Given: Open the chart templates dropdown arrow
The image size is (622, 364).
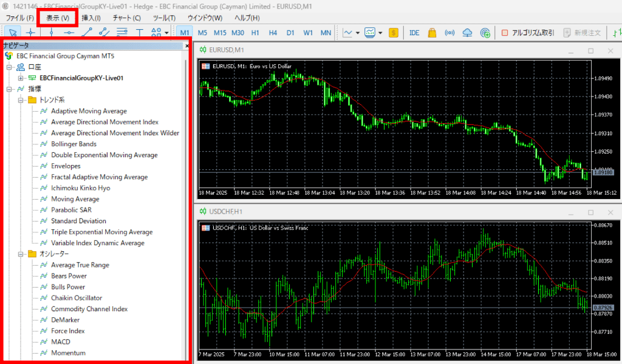Looking at the screenshot, I should 380,33.
